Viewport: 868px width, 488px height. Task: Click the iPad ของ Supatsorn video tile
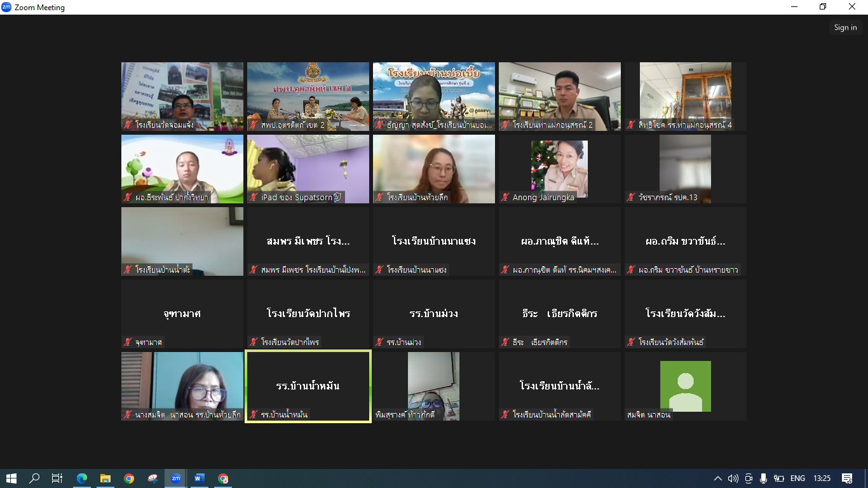(308, 168)
